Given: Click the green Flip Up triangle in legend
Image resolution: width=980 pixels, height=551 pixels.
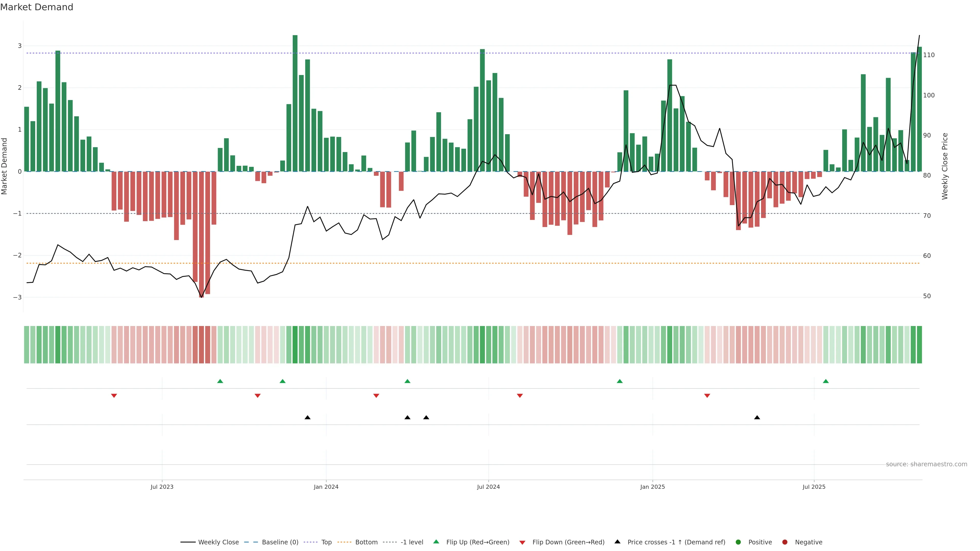Looking at the screenshot, I should coord(436,542).
